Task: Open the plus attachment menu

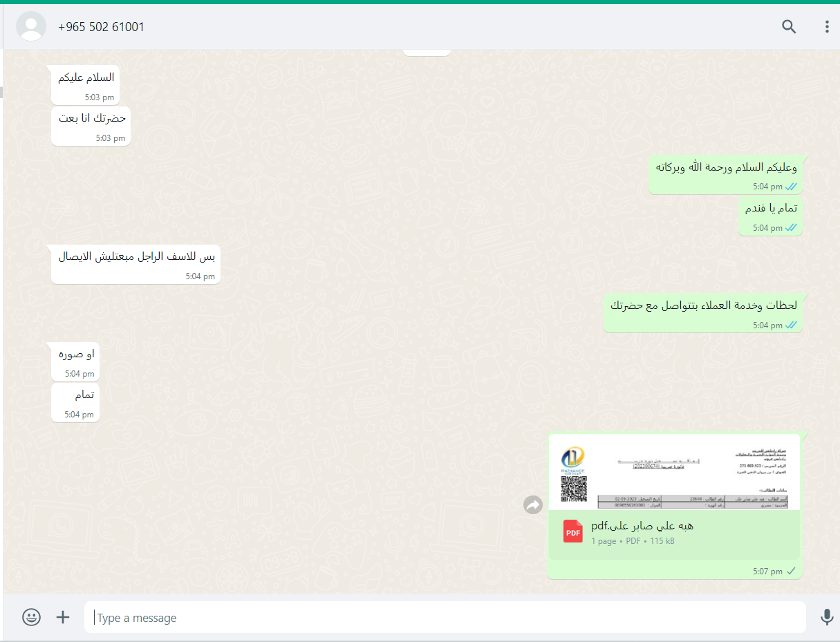Action: pyautogui.click(x=63, y=617)
